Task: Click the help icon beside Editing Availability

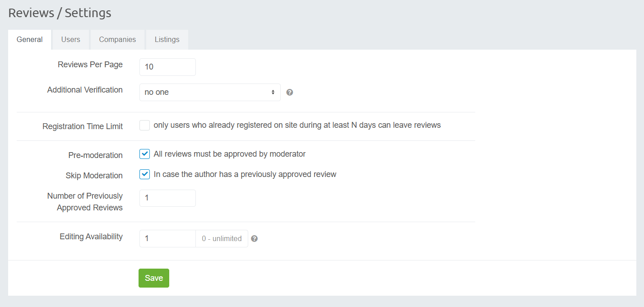Action: (x=255, y=238)
